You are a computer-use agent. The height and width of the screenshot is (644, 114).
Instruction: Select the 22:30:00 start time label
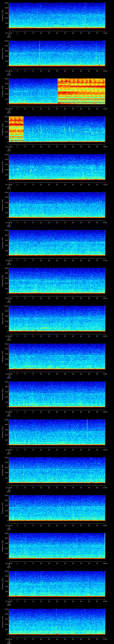pos(9,639)
